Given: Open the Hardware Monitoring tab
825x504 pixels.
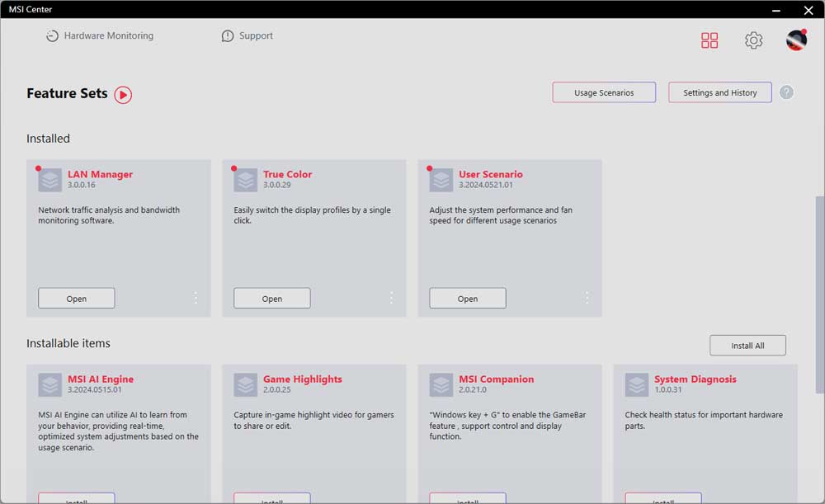Looking at the screenshot, I should click(100, 35).
